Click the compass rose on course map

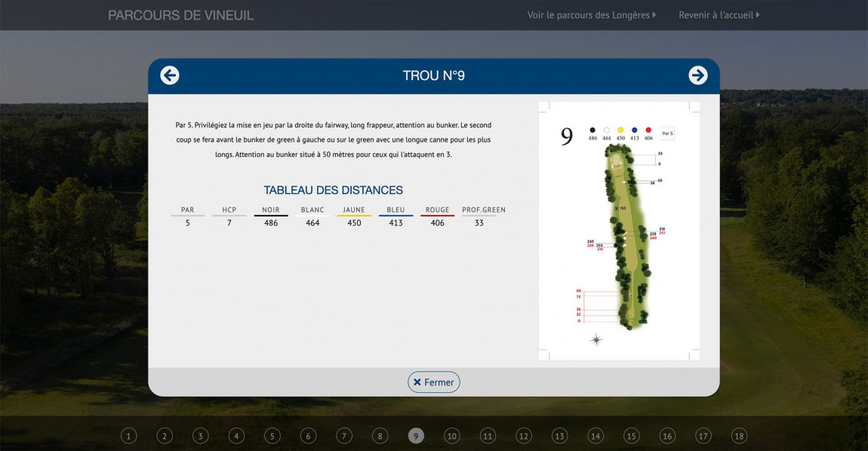[x=596, y=339]
